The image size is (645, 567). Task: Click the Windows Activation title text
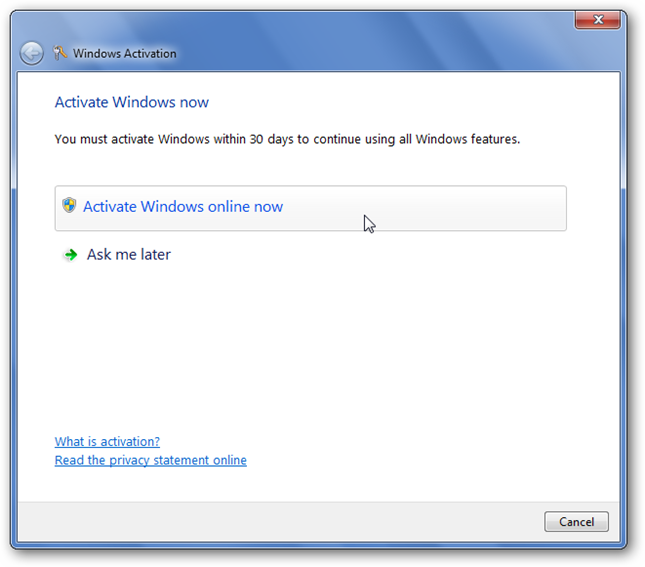[x=125, y=53]
